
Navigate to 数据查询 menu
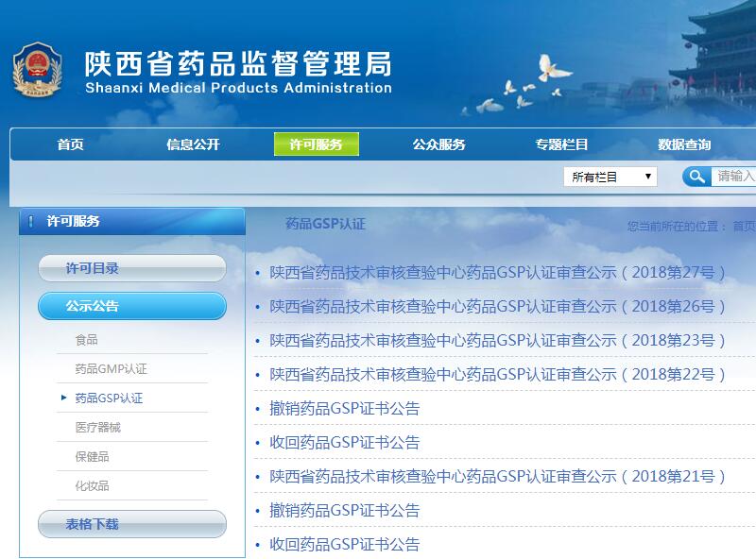click(684, 144)
